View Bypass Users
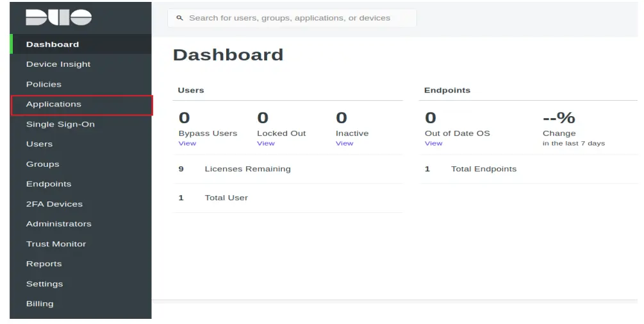 187,144
